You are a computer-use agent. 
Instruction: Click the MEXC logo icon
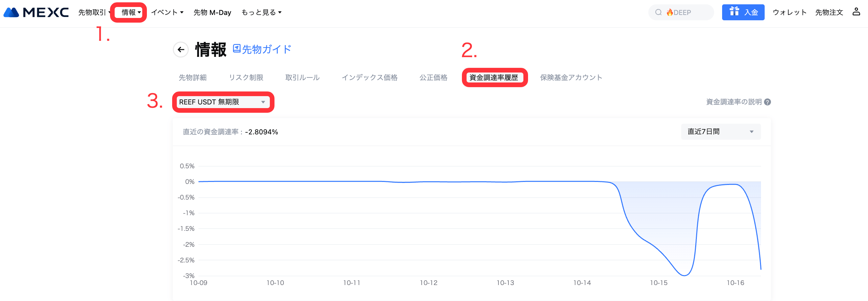(x=11, y=12)
